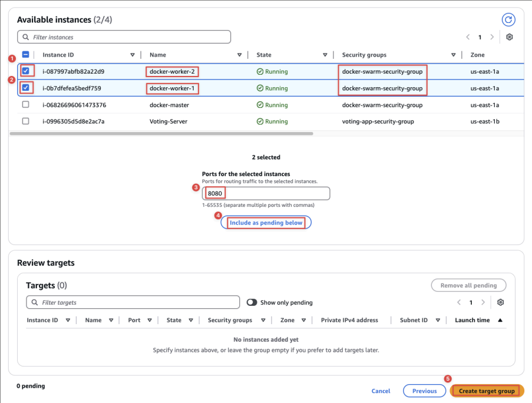Select instance ID i-06826696061473376
The width and height of the screenshot is (532, 403).
tap(74, 105)
